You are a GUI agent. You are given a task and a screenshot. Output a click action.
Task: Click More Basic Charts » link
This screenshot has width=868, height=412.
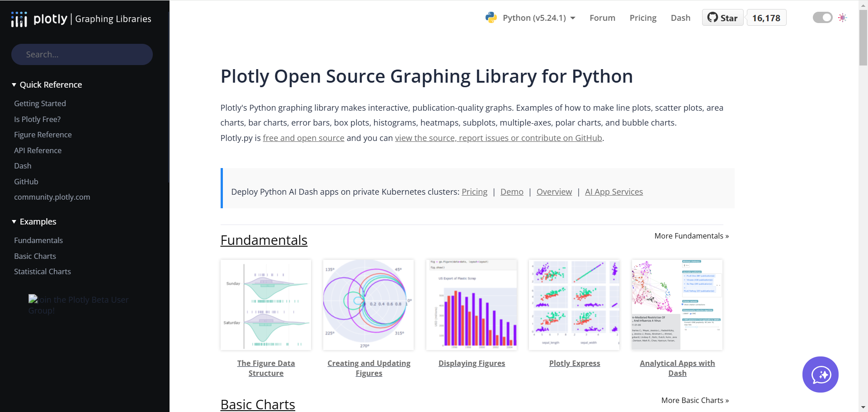(x=695, y=400)
